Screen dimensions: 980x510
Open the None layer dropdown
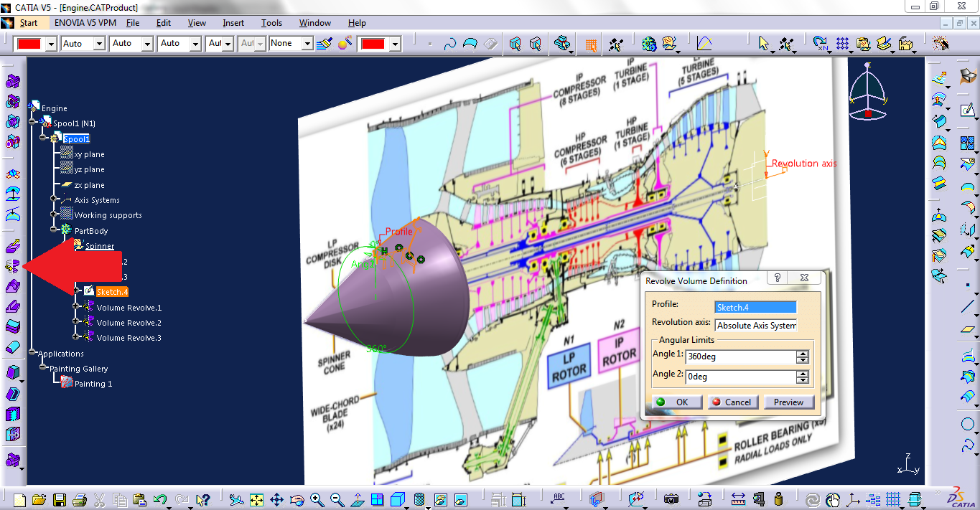[x=307, y=44]
